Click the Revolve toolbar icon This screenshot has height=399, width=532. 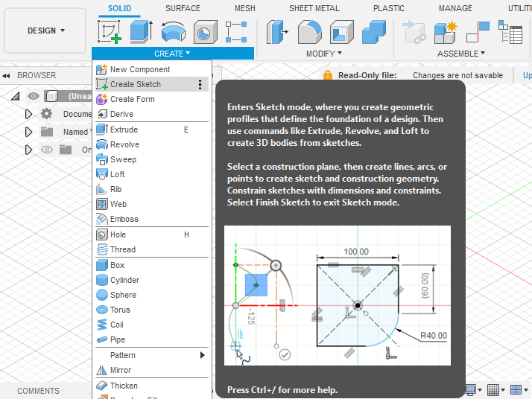click(174, 32)
